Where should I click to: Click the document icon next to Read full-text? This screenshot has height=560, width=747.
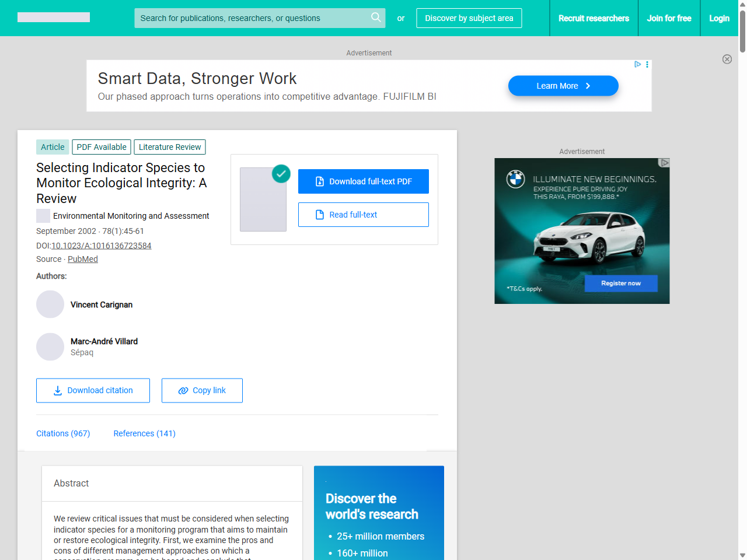click(320, 215)
